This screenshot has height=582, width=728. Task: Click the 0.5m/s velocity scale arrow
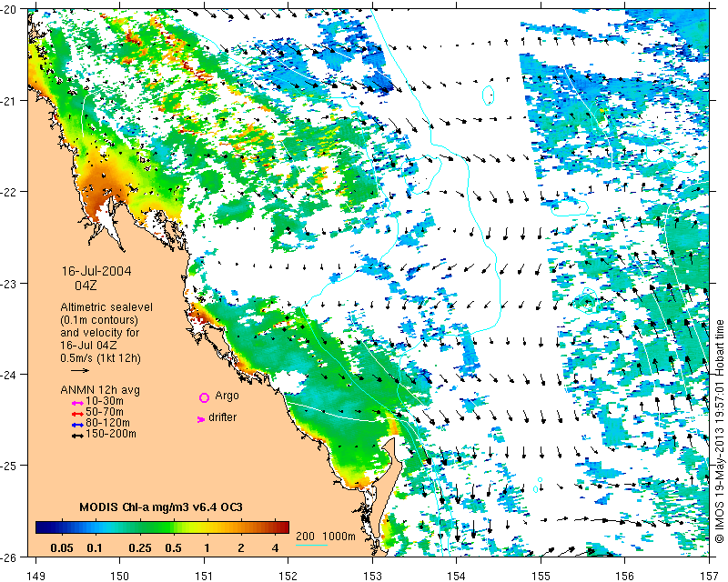tap(80, 370)
